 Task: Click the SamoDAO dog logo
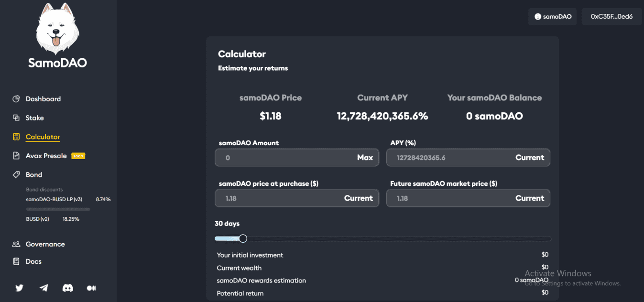(x=57, y=29)
